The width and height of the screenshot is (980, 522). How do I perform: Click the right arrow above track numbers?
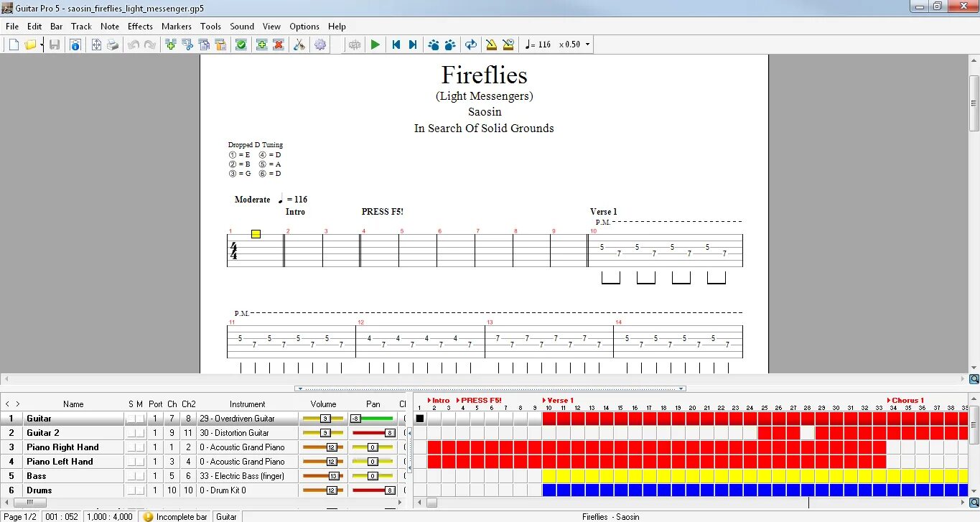click(x=18, y=404)
